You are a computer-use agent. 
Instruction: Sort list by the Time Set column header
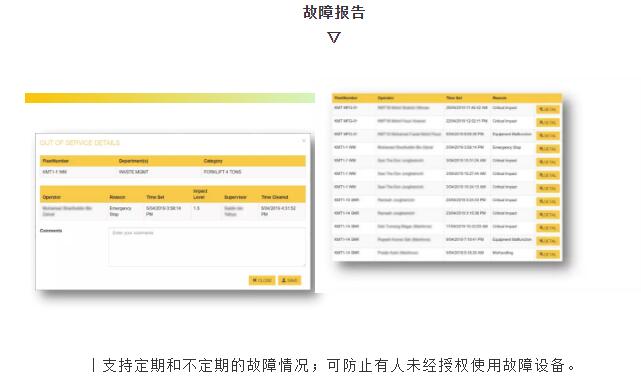[x=454, y=98]
